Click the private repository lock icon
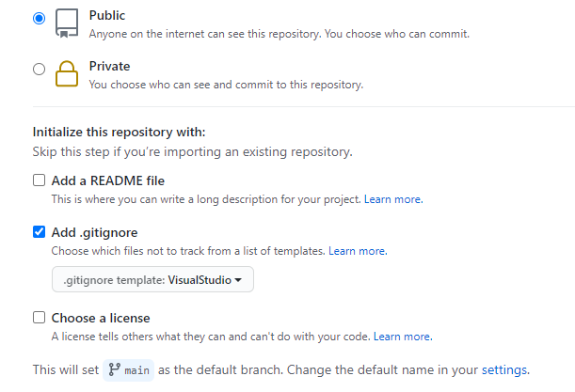This screenshot has height=392, width=575. point(65,73)
